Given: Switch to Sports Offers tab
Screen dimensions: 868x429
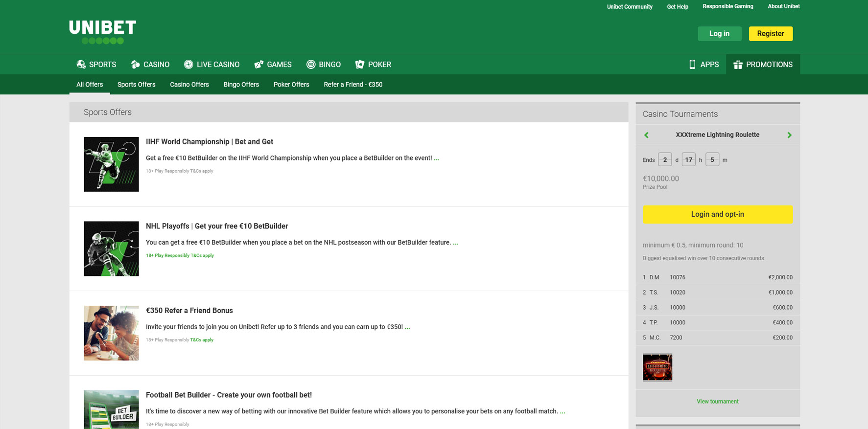Looking at the screenshot, I should (137, 85).
